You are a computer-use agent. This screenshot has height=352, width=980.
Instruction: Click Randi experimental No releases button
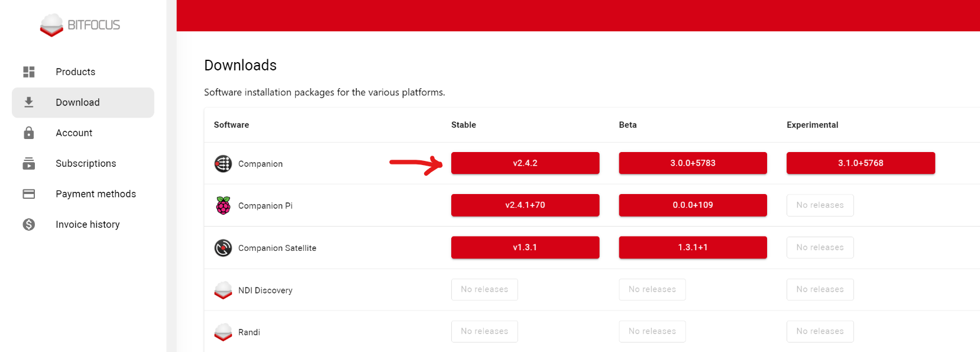[820, 331]
